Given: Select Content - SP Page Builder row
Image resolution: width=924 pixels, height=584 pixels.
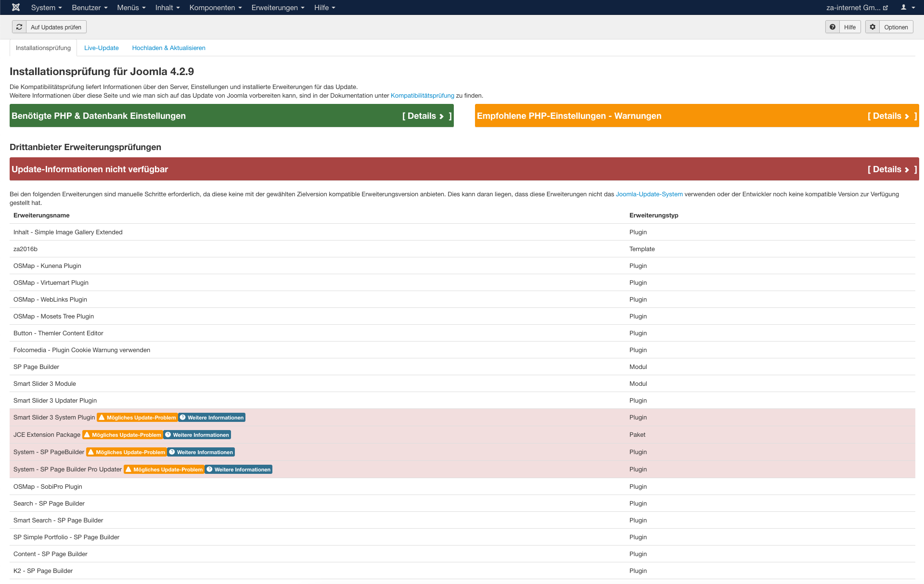Looking at the screenshot, I should pos(462,554).
